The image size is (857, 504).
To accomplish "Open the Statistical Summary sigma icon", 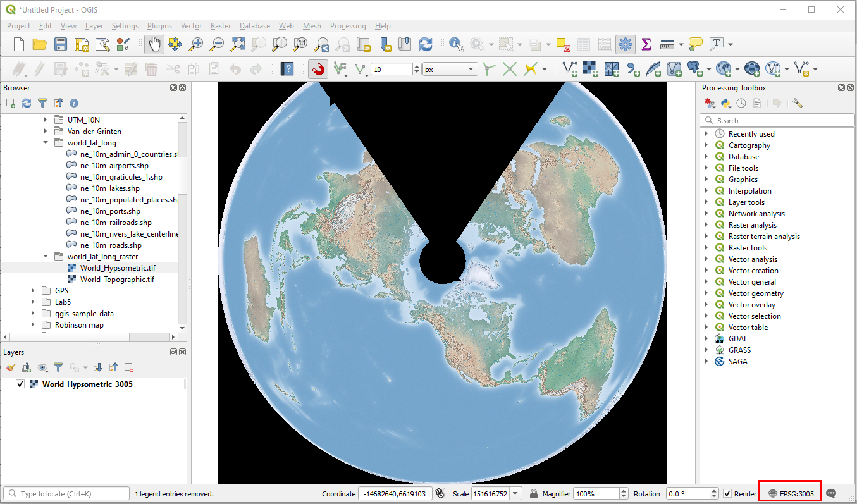I will click(646, 44).
